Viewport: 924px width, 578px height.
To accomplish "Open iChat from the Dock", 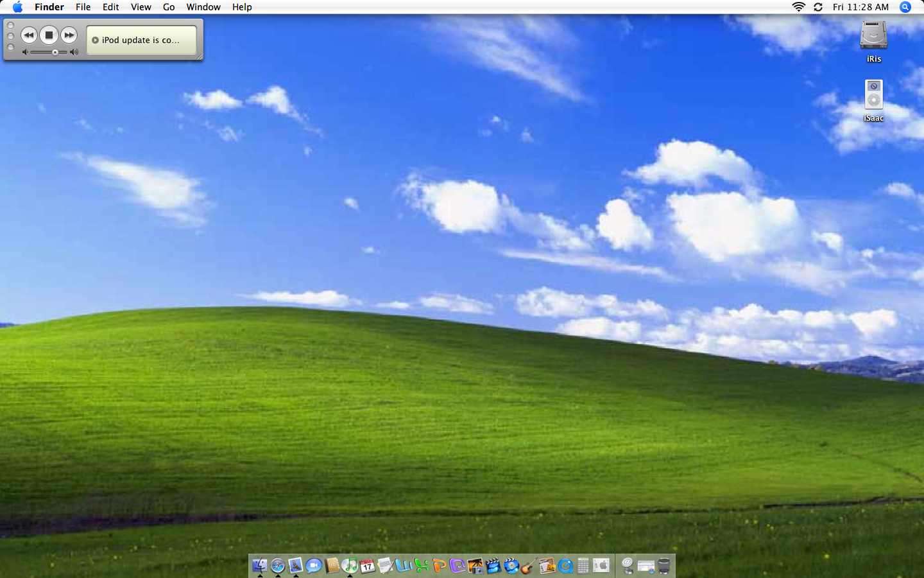I will pos(314,566).
